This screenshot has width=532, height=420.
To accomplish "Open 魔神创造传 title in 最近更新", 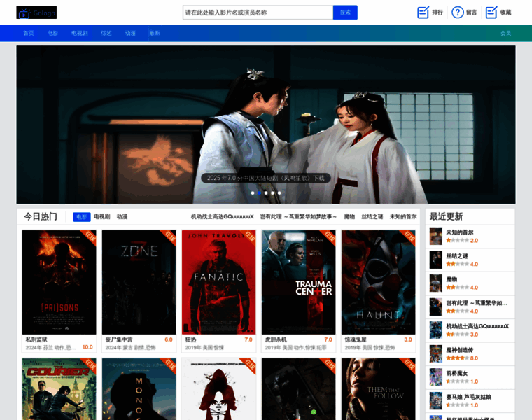I will (460, 350).
